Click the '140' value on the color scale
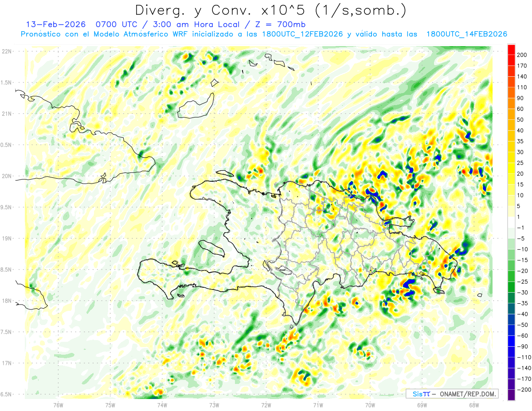The width and height of the screenshot is (532, 411). pos(522,77)
